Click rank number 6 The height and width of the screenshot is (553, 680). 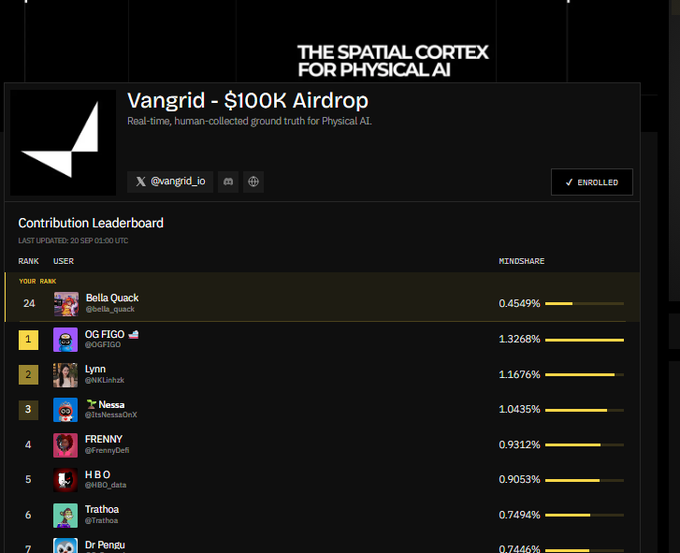[28, 515]
